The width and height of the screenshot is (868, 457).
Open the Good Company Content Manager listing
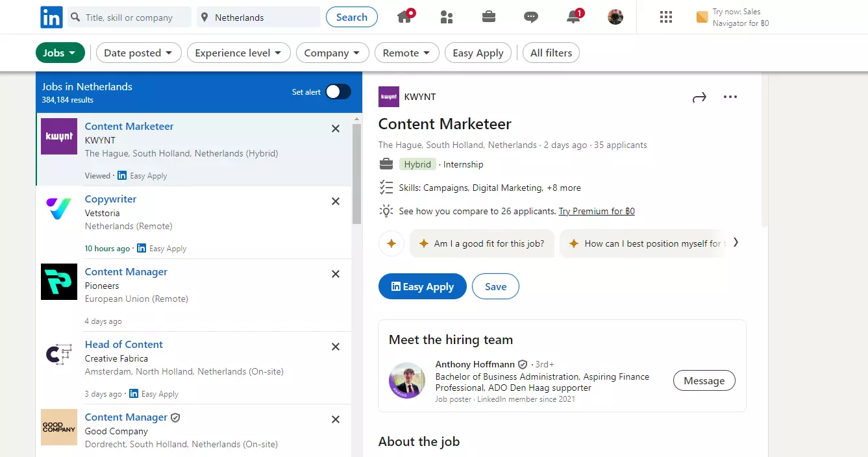(x=126, y=417)
